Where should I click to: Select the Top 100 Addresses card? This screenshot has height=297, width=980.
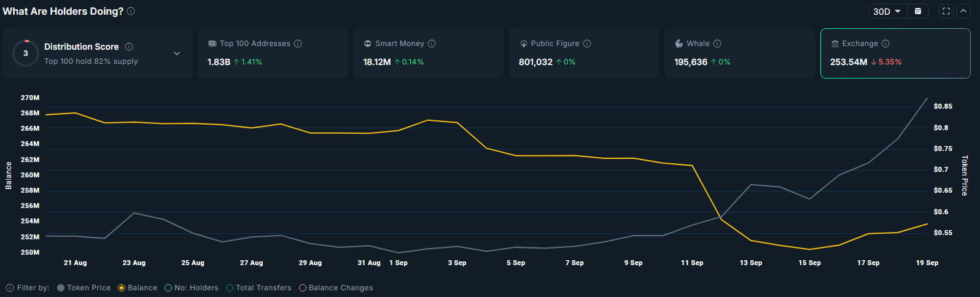273,53
